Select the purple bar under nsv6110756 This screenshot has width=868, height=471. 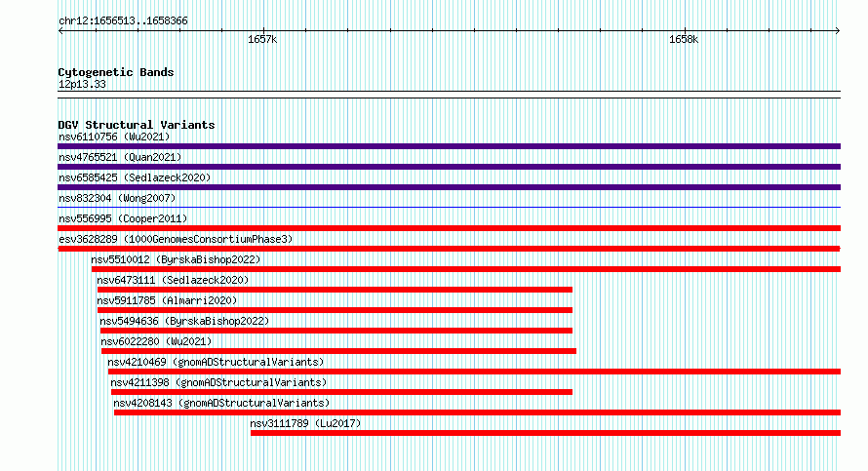pyautogui.click(x=449, y=146)
